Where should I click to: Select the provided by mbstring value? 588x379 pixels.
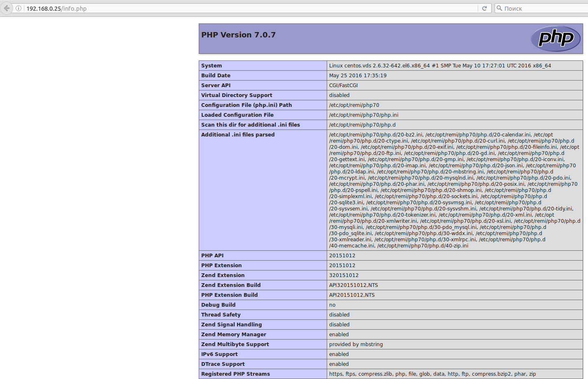click(x=356, y=344)
